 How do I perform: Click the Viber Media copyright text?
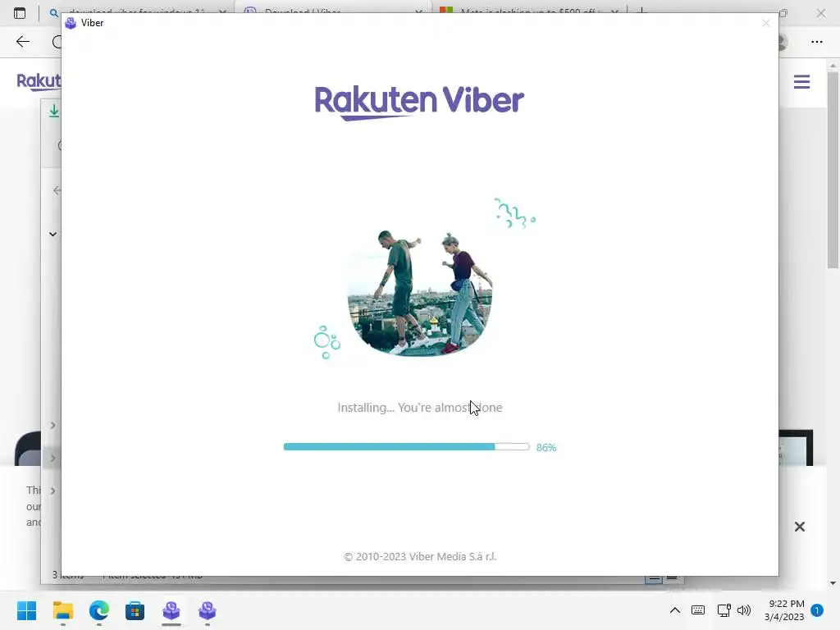tap(420, 557)
